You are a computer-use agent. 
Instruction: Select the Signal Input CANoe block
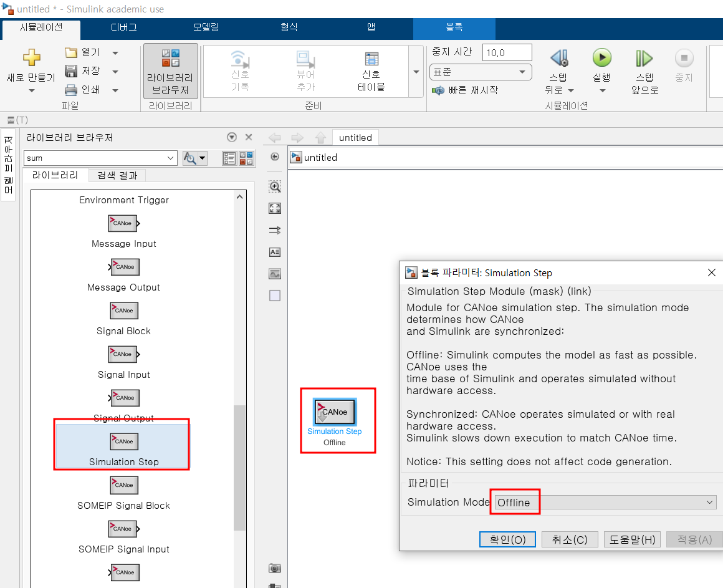[123, 355]
